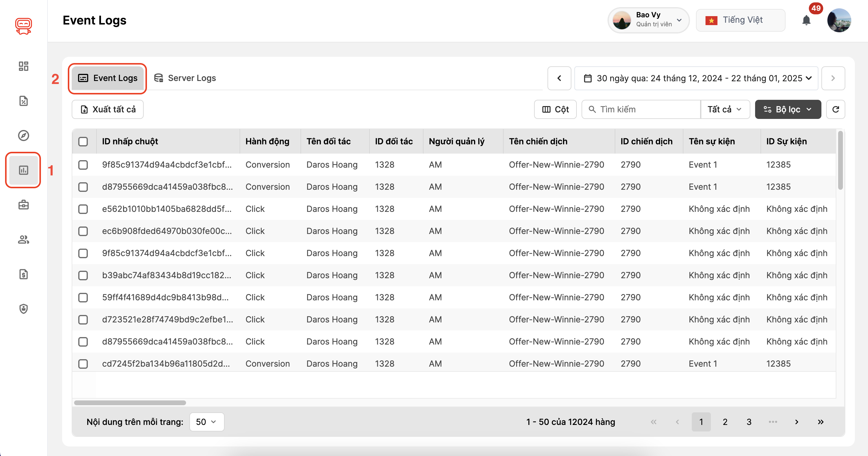This screenshot has width=868, height=456.
Task: Open the briefcase icon in sidebar
Action: [x=23, y=205]
